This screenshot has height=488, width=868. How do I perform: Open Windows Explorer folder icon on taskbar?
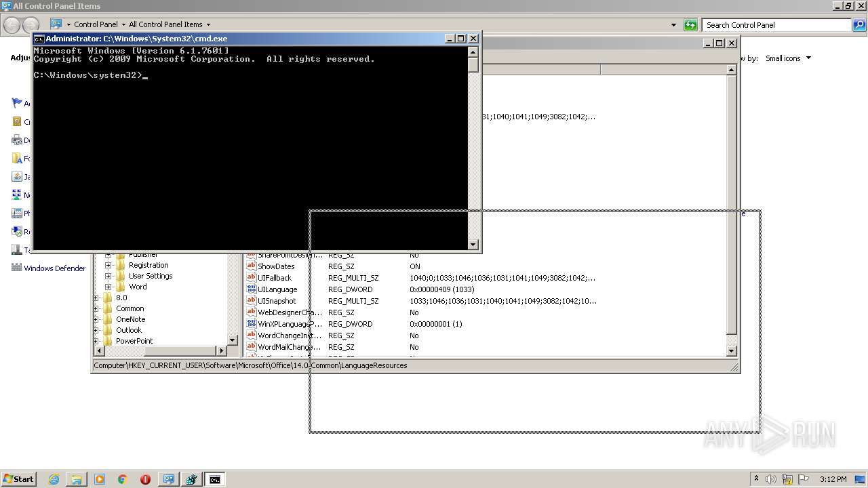click(x=77, y=479)
